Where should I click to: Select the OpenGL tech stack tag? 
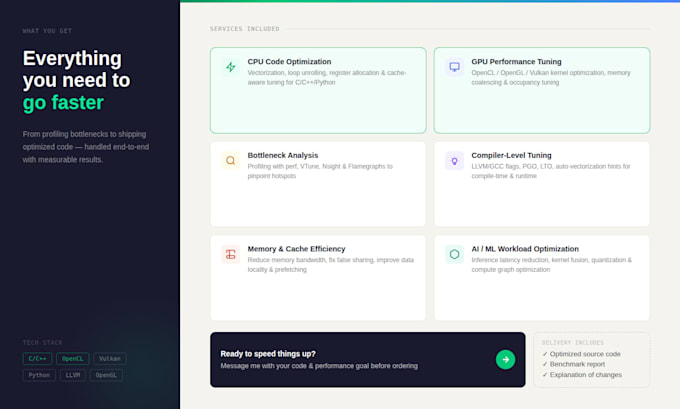pos(106,375)
